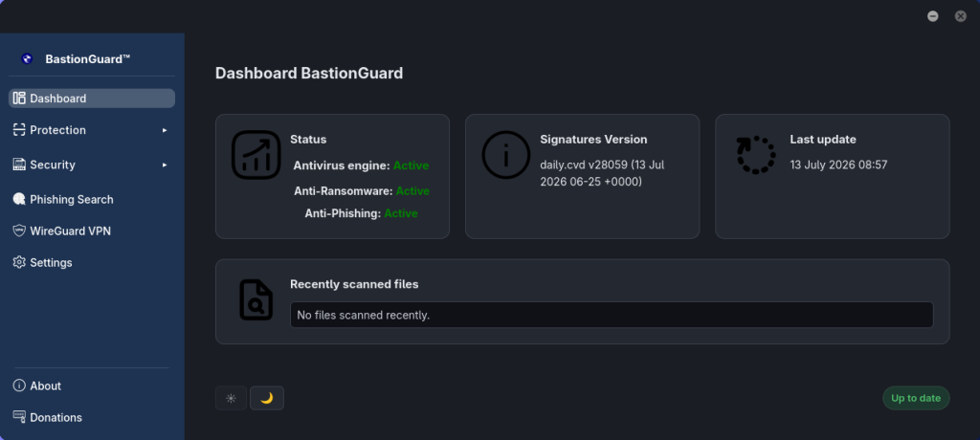This screenshot has width=980, height=440.
Task: Click the Dashboard BastionGuard heading
Action: click(x=309, y=73)
